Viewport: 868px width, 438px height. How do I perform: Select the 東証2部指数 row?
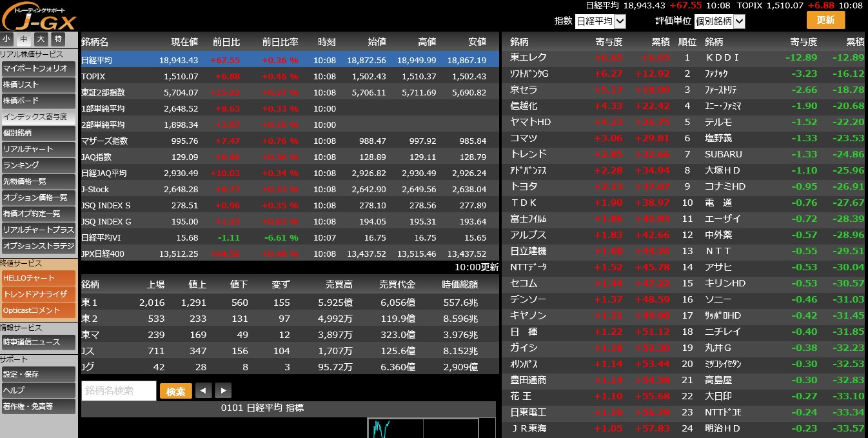pyautogui.click(x=290, y=92)
